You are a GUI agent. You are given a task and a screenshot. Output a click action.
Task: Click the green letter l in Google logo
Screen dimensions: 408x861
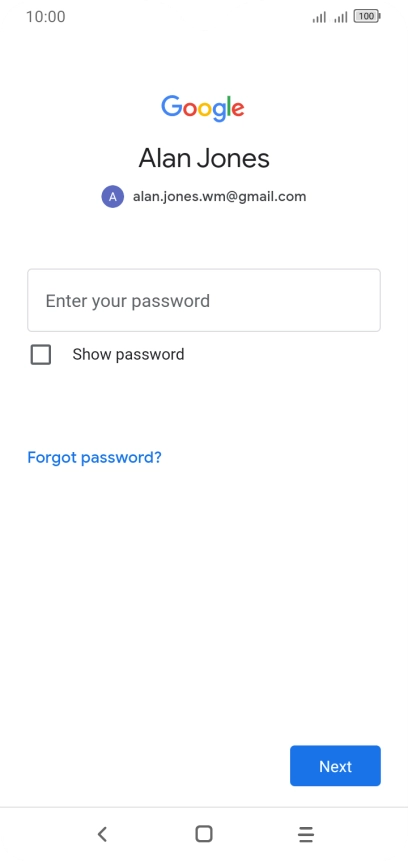click(x=228, y=107)
